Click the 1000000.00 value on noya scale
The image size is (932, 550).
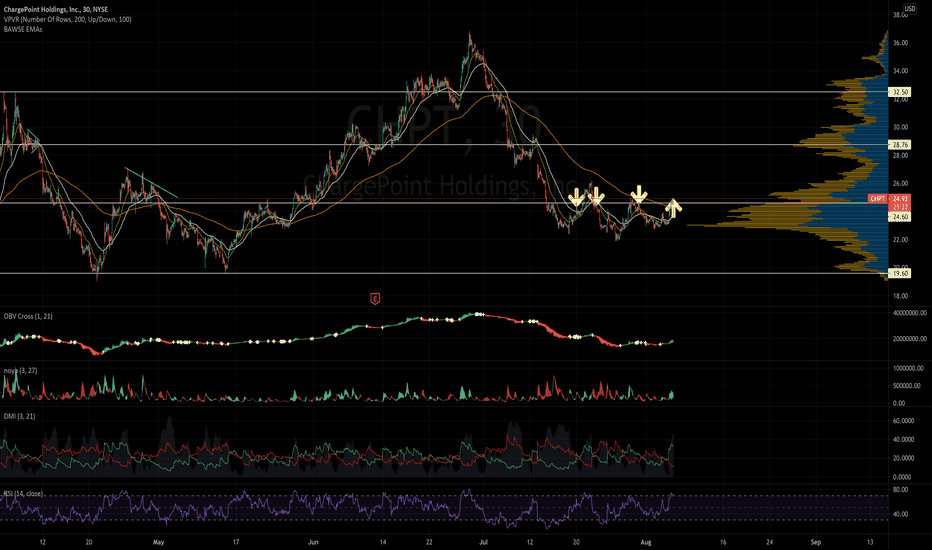[x=908, y=369]
